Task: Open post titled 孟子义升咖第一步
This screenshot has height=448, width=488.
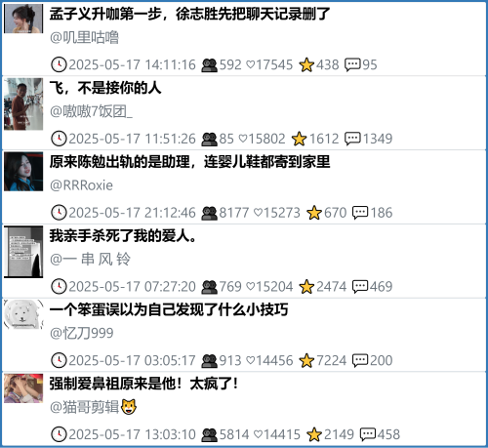Action: click(189, 14)
